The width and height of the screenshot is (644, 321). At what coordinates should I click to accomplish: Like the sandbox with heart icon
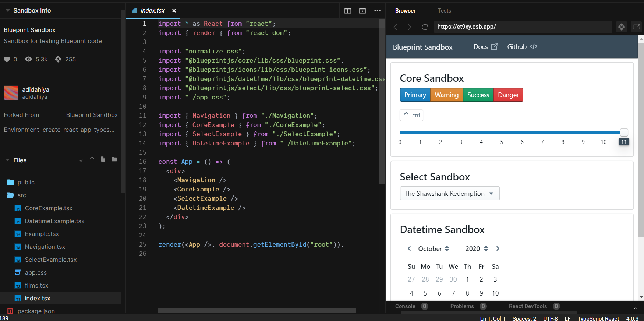7,59
